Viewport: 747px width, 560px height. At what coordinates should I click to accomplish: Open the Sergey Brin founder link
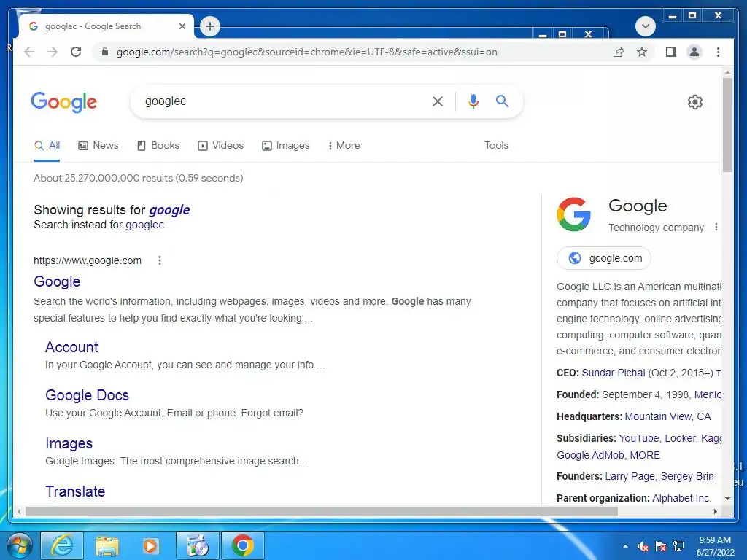coord(687,477)
